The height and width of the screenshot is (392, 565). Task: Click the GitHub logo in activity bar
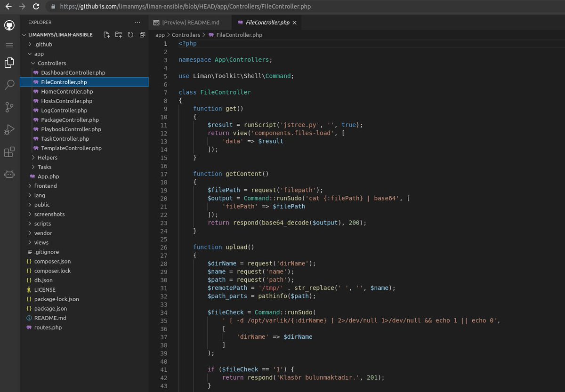[9, 25]
